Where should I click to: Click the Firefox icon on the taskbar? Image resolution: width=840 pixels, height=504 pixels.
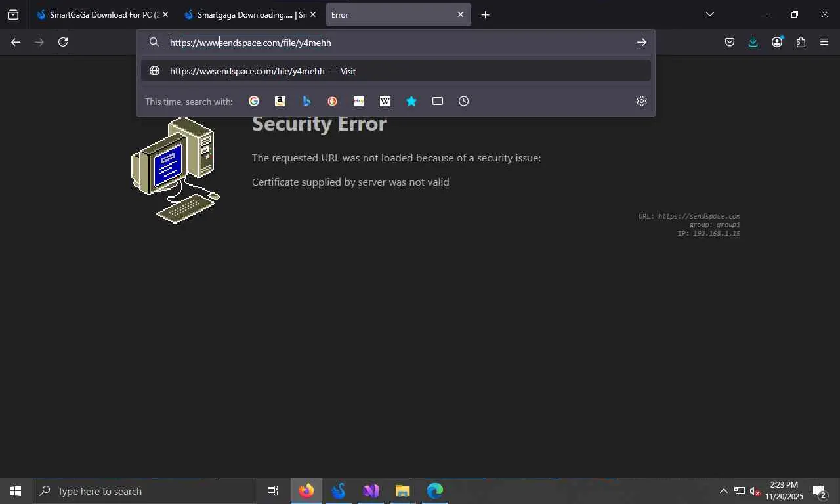[x=306, y=491]
